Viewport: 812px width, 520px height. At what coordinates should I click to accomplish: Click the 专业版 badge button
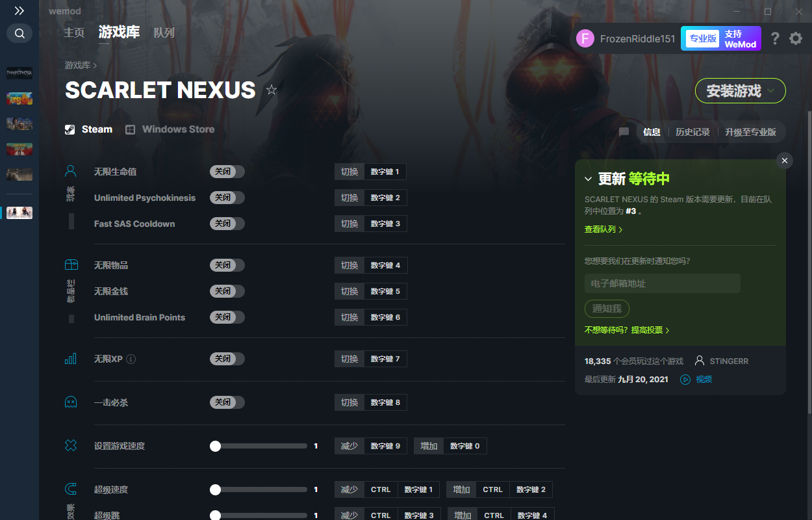tap(703, 38)
